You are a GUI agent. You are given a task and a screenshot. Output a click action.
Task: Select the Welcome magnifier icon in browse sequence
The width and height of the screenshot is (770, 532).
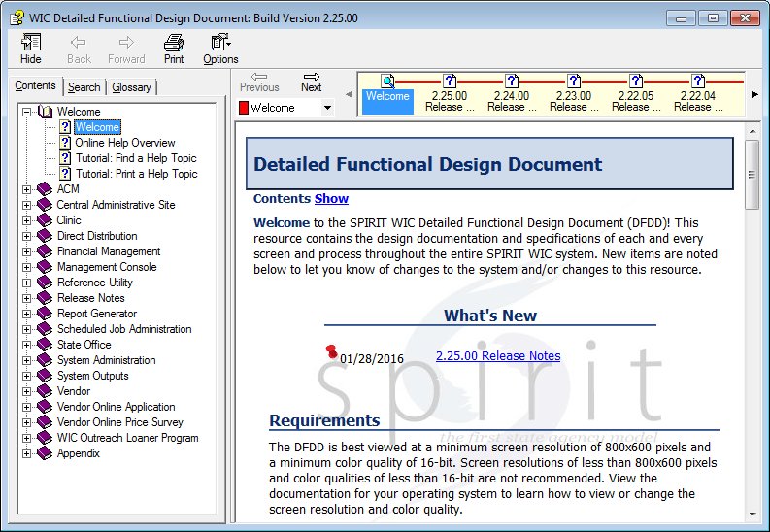(x=387, y=81)
